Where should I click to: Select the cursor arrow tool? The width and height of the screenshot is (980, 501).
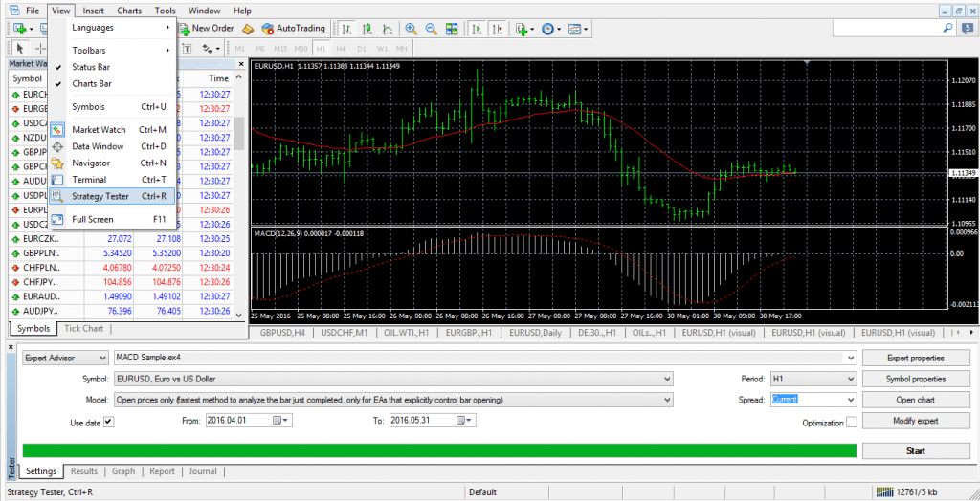(x=19, y=48)
